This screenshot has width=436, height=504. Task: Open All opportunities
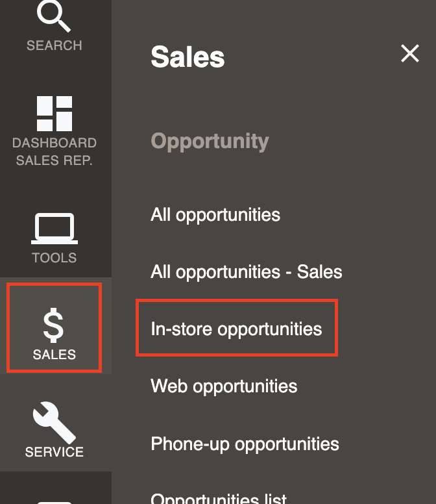[x=215, y=215]
